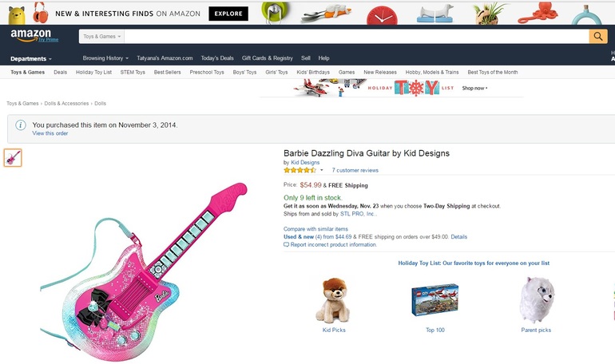The width and height of the screenshot is (615, 364).
Task: Open the Parent picks plush dog image
Action: click(x=535, y=299)
